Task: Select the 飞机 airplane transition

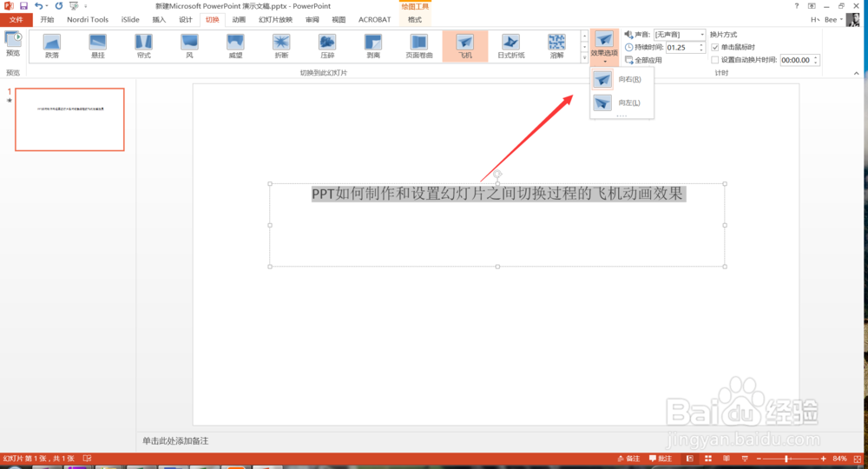Action: coord(465,46)
